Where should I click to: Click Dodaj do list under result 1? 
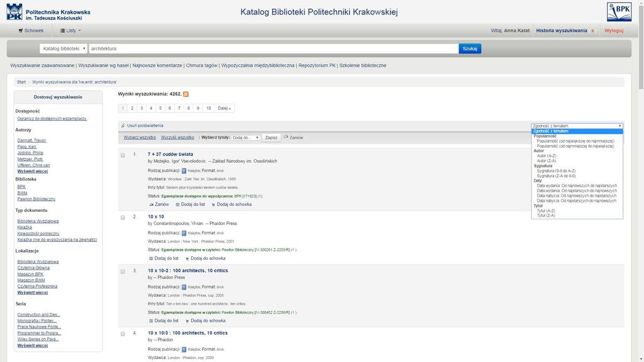[190, 204]
